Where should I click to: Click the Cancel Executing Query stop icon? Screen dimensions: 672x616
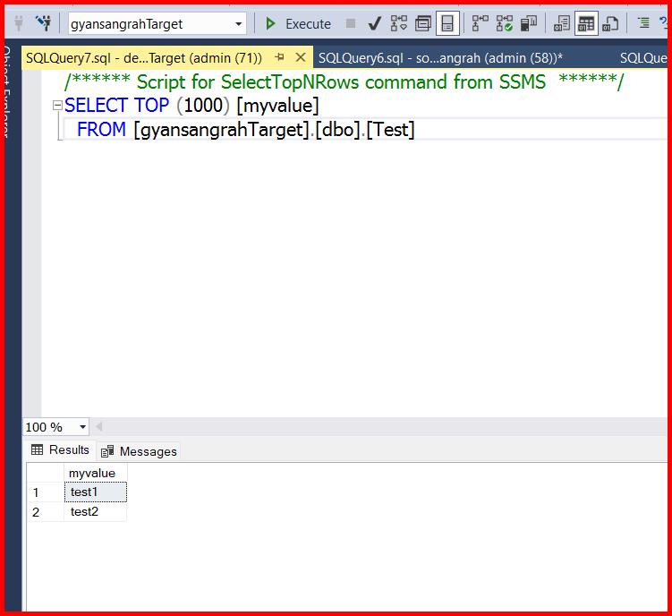tap(351, 23)
